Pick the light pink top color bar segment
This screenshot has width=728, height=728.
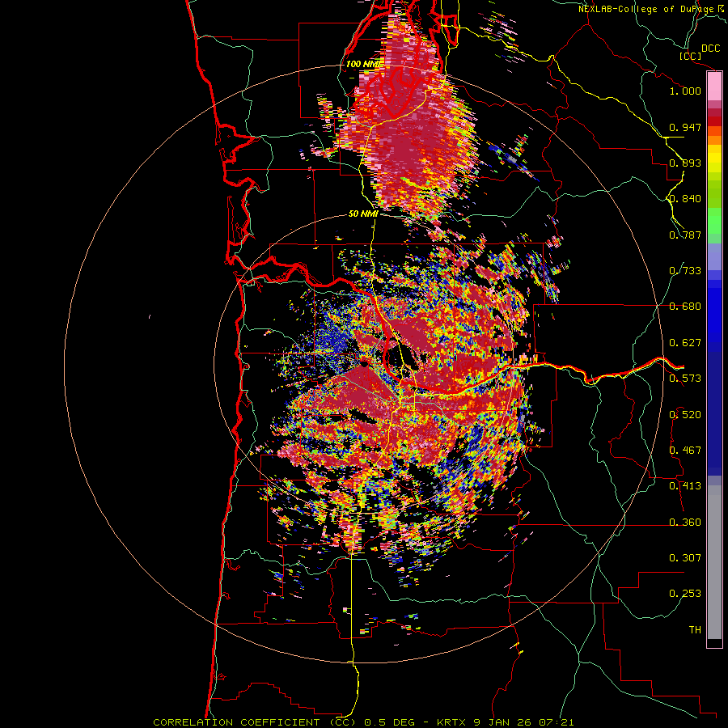pos(714,87)
